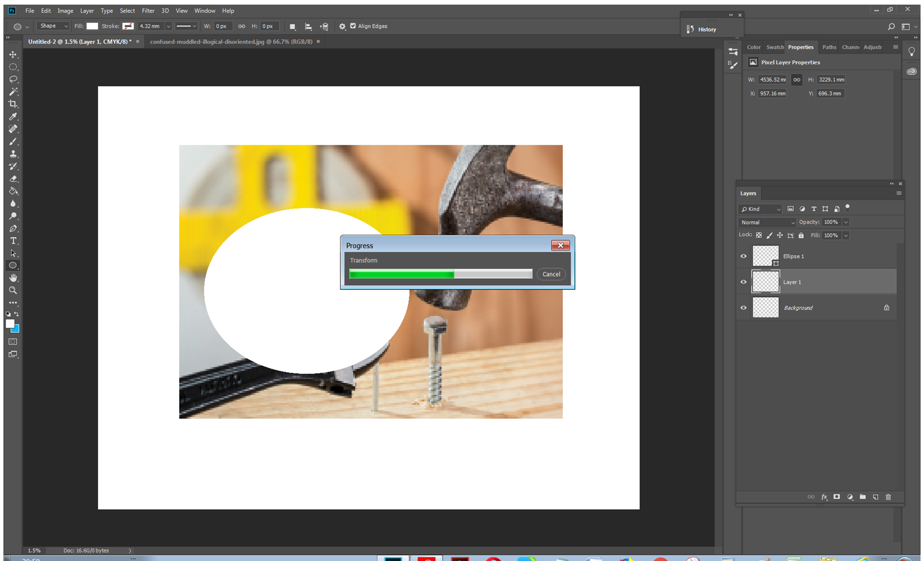Image resolution: width=924 pixels, height=561 pixels.
Task: Expand the layer Opacity dropdown arrow
Action: [x=846, y=222]
